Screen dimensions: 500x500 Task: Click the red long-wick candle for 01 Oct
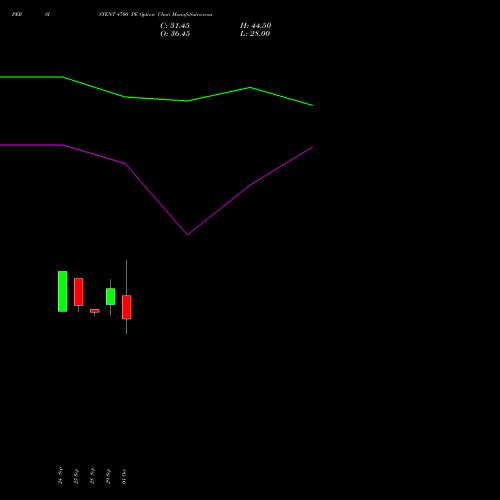pos(127,307)
